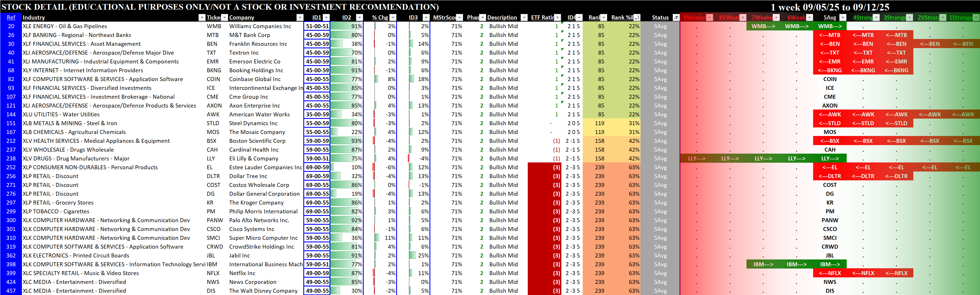The width and height of the screenshot is (980, 295).
Task: Open the Ticker column filter dropdown
Action: point(224,17)
